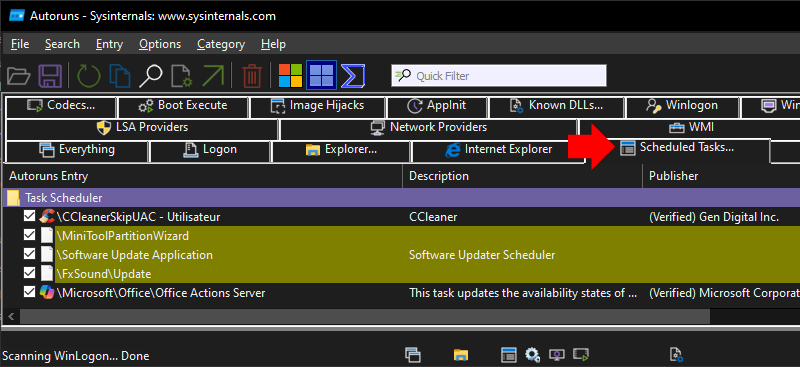Sort by the Publisher column header
Image resolution: width=800 pixels, height=367 pixels.
(x=721, y=176)
